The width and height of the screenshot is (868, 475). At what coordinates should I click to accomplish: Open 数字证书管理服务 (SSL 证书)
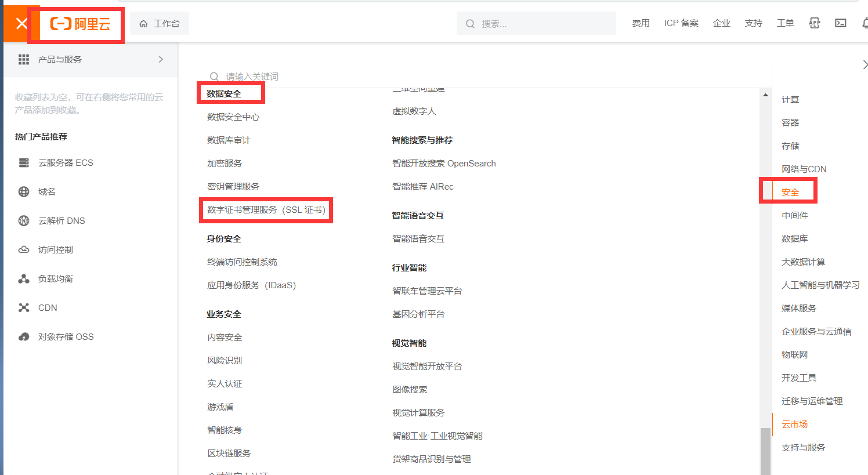(x=266, y=210)
